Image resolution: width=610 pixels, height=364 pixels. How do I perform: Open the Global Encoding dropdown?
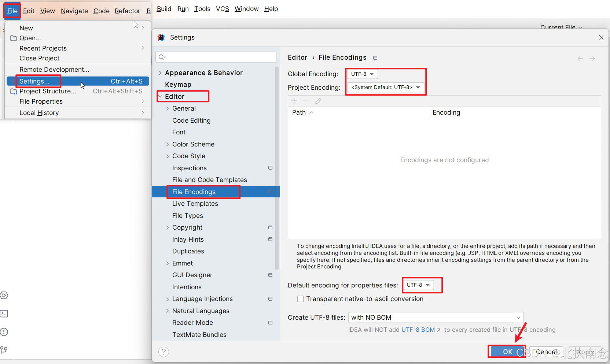[x=362, y=74]
